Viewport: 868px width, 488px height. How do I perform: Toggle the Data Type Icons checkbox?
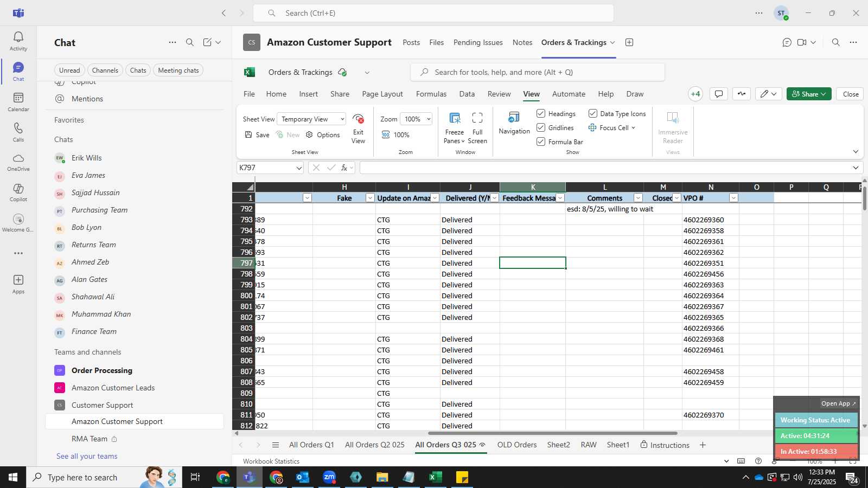[x=593, y=113]
